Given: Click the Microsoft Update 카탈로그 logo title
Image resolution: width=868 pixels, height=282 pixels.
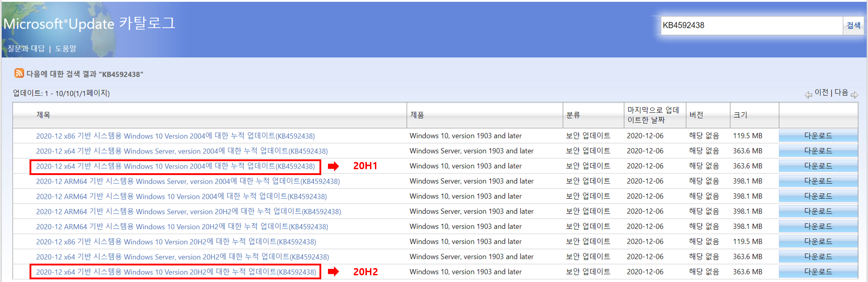Looking at the screenshot, I should coord(89,23).
